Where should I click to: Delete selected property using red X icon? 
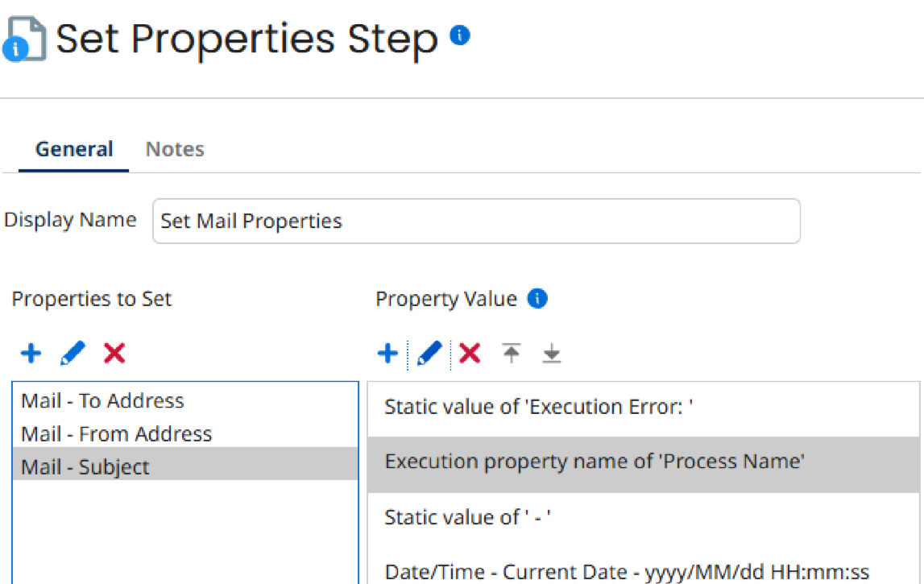pos(114,352)
